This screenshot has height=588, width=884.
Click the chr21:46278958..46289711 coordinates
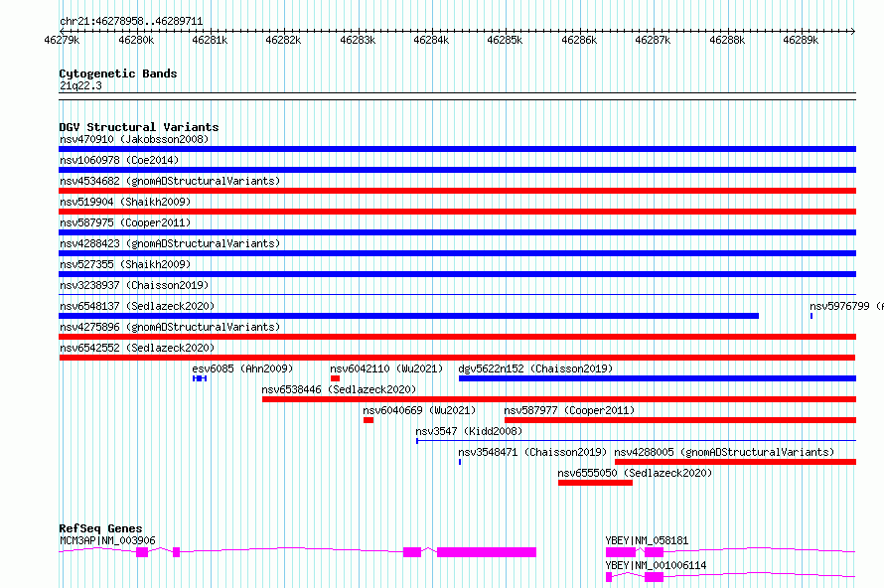[x=131, y=21]
